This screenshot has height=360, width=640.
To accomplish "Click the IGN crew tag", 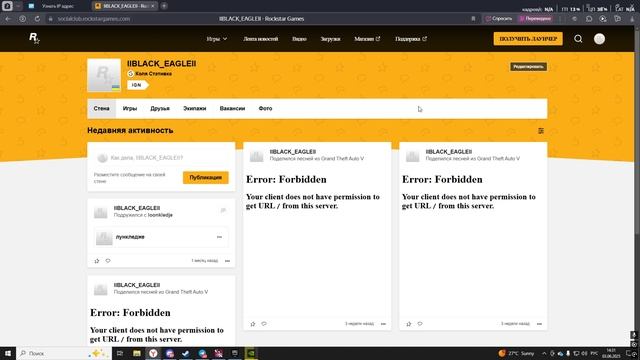I will (138, 85).
